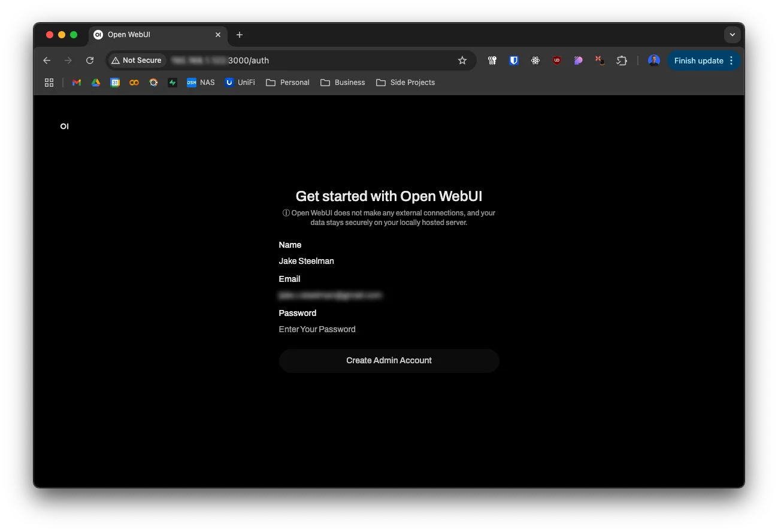The image size is (778, 532).
Task: Click the Password field label
Action: 298,313
